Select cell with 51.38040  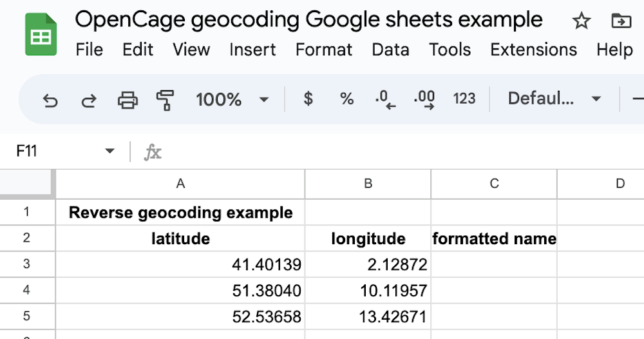pyautogui.click(x=180, y=290)
